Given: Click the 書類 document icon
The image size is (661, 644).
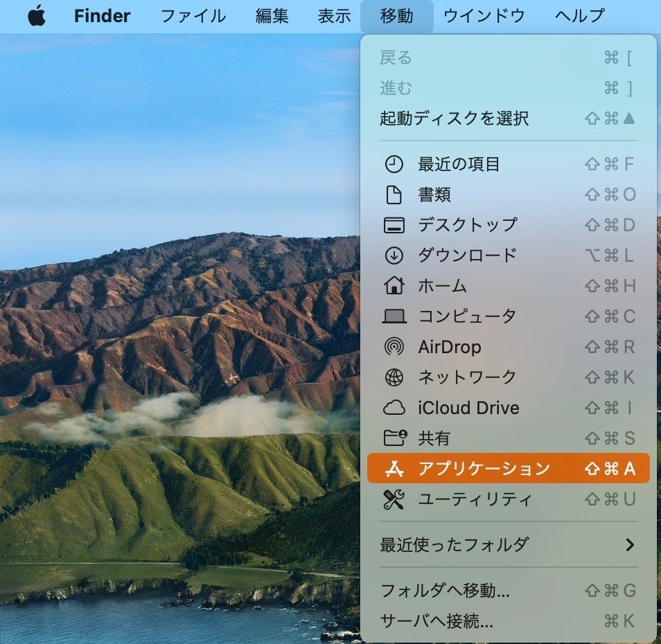Looking at the screenshot, I should (x=394, y=195).
